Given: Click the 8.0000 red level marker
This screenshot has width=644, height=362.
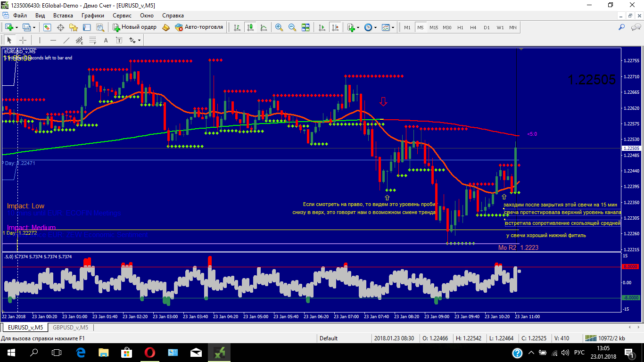Looking at the screenshot, I should click(631, 267).
